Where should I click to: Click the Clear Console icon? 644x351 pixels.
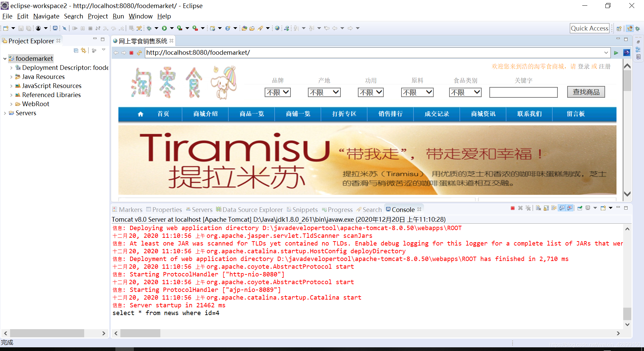[538, 208]
